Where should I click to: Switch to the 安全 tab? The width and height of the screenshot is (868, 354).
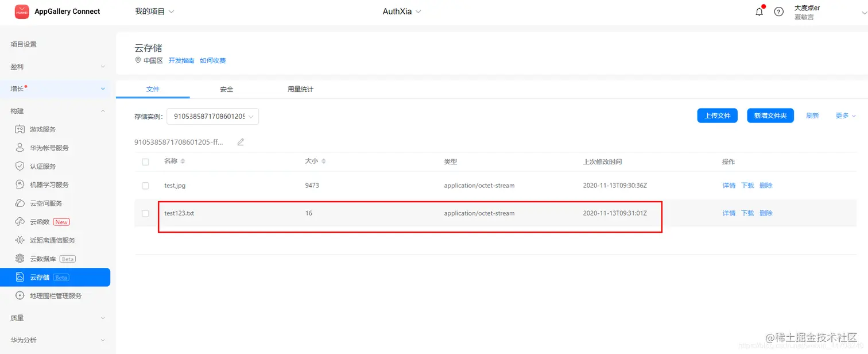227,89
